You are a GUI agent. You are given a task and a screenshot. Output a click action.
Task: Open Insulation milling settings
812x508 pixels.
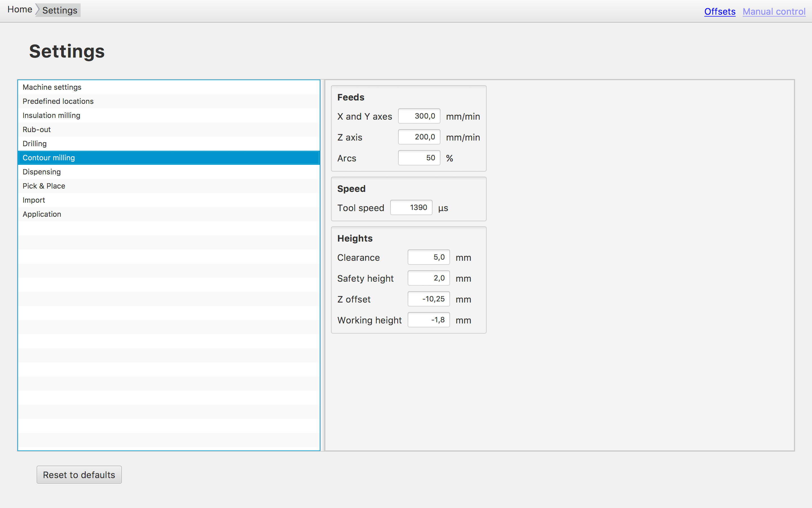tap(169, 116)
